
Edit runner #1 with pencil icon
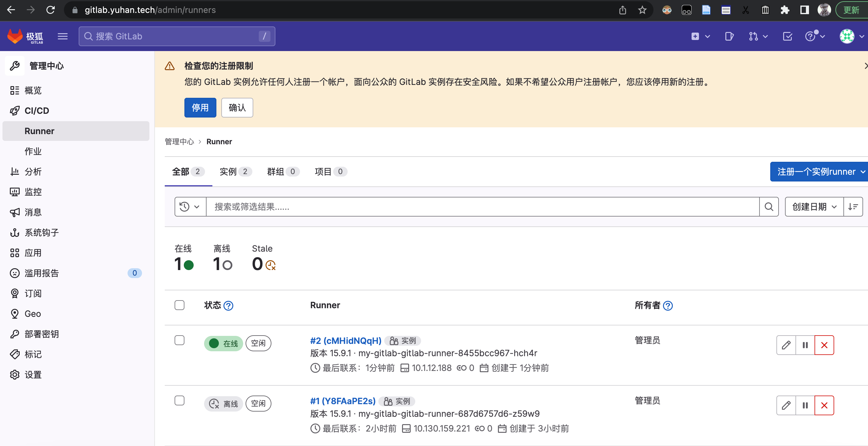(x=786, y=405)
